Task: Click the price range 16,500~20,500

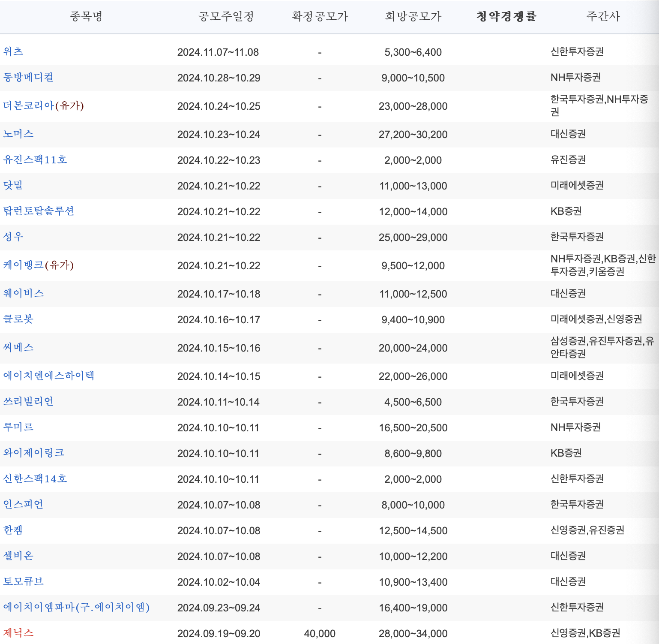Action: tap(413, 428)
